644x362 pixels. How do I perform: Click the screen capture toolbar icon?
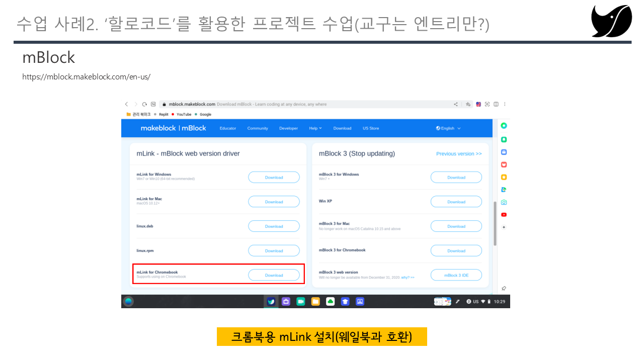pos(488,104)
